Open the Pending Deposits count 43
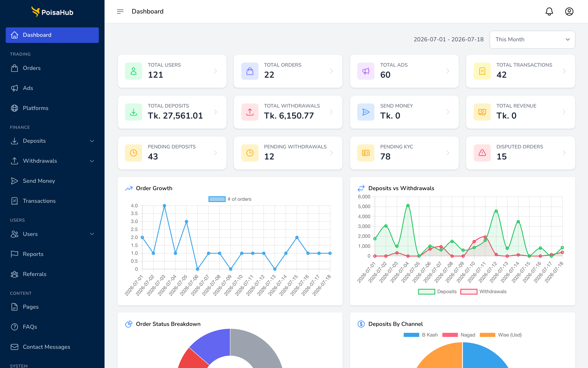 pyautogui.click(x=153, y=156)
